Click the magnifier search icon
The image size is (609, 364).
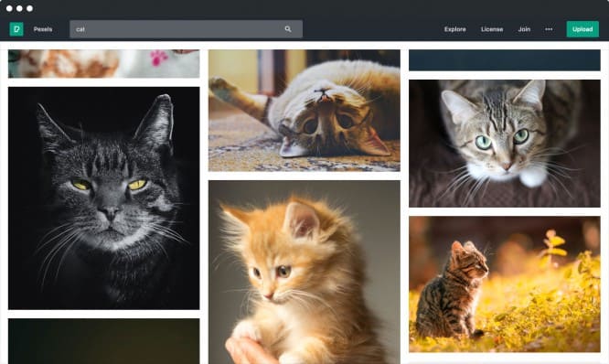(288, 29)
